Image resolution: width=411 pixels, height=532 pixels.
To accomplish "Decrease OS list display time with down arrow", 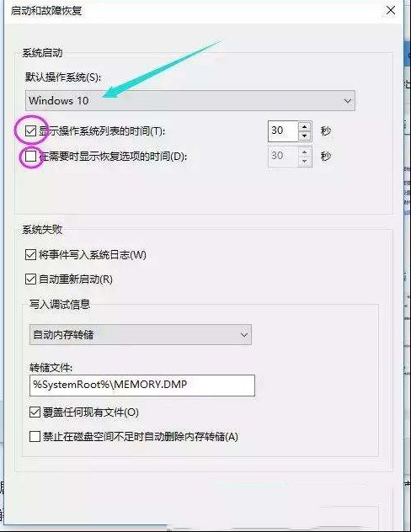I will [x=304, y=136].
